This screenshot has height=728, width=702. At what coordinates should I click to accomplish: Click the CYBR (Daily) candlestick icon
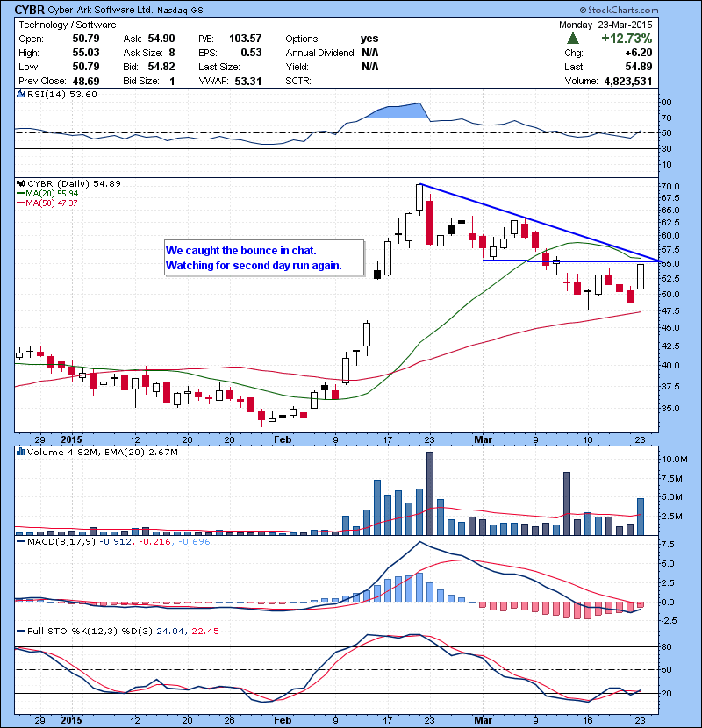(x=20, y=184)
